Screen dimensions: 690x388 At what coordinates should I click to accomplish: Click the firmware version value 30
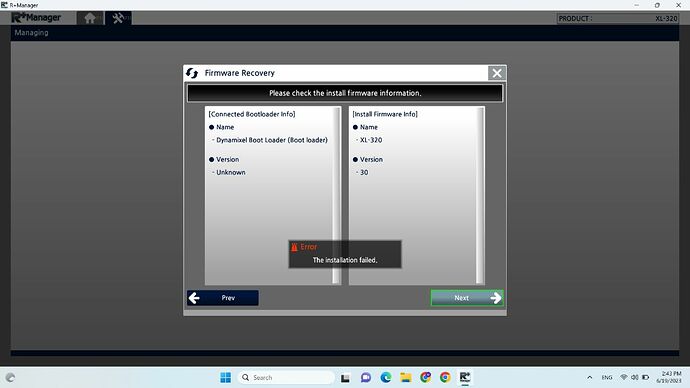point(364,172)
